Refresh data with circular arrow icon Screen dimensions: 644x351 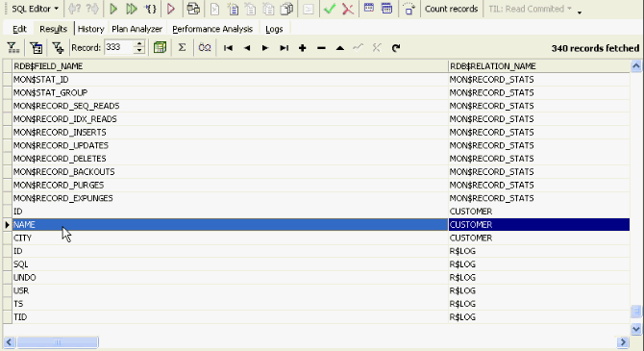(396, 48)
